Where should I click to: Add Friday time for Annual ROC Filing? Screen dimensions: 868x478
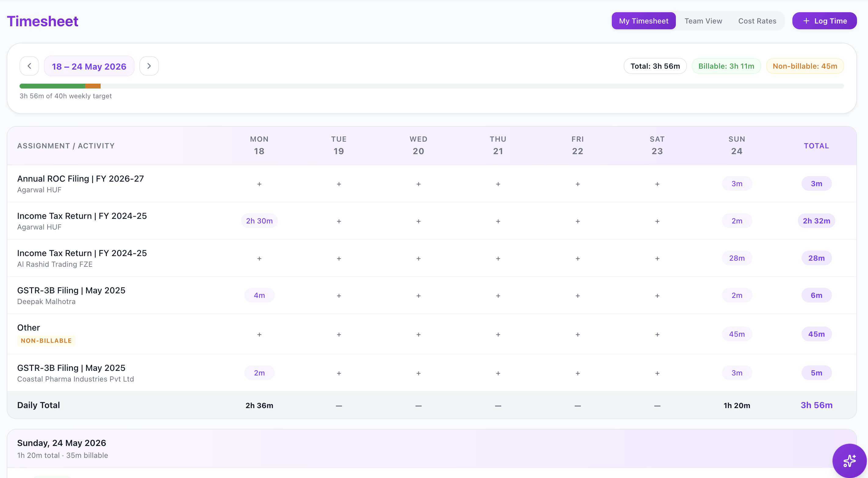click(x=577, y=184)
